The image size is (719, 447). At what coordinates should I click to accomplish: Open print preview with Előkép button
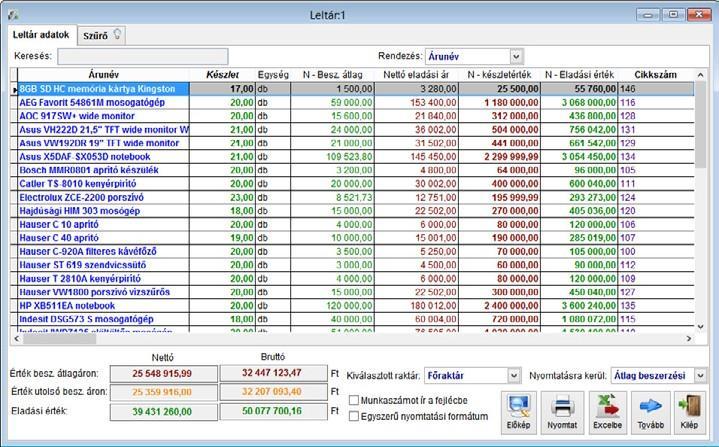pyautogui.click(x=519, y=412)
